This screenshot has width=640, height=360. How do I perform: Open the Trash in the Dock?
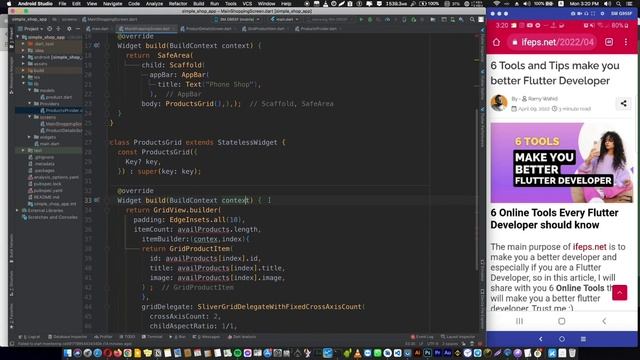572,353
